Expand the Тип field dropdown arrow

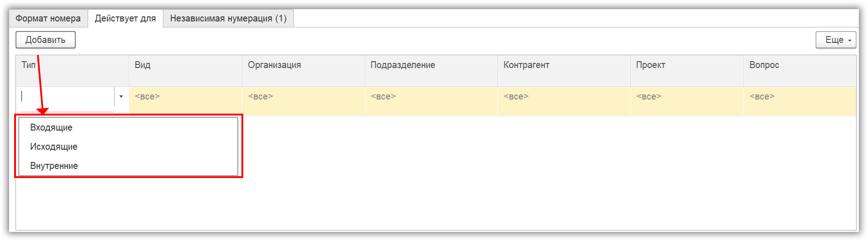click(121, 97)
